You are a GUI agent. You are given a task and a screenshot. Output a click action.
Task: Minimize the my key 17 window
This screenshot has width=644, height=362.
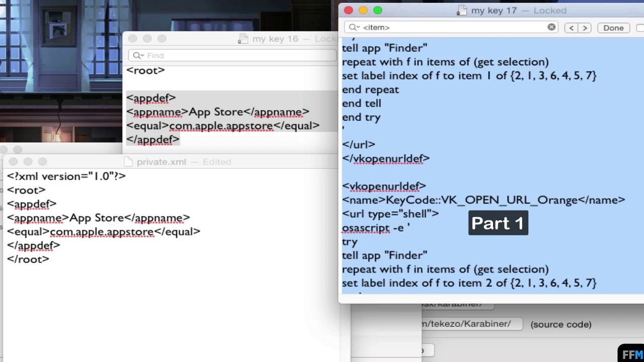[363, 10]
